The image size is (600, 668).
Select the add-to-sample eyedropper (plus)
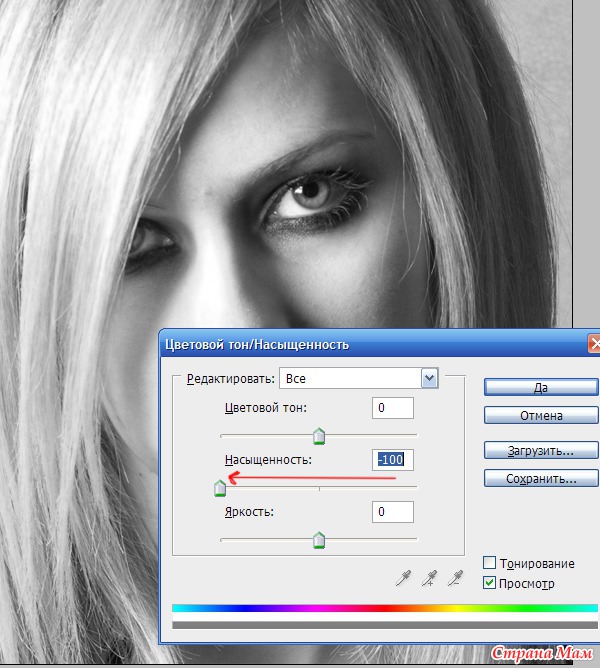click(430, 578)
